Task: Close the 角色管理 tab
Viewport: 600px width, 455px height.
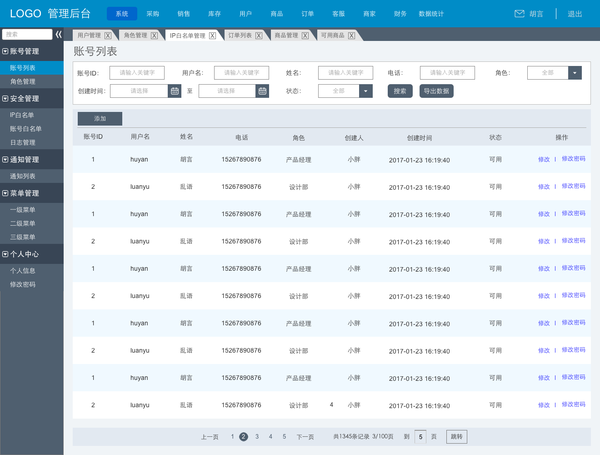Action: click(154, 36)
